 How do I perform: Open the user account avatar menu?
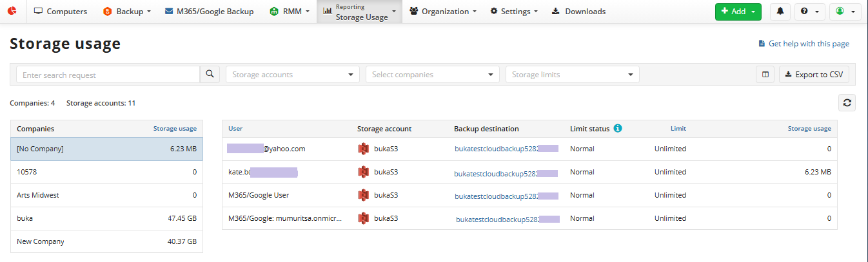tap(845, 12)
